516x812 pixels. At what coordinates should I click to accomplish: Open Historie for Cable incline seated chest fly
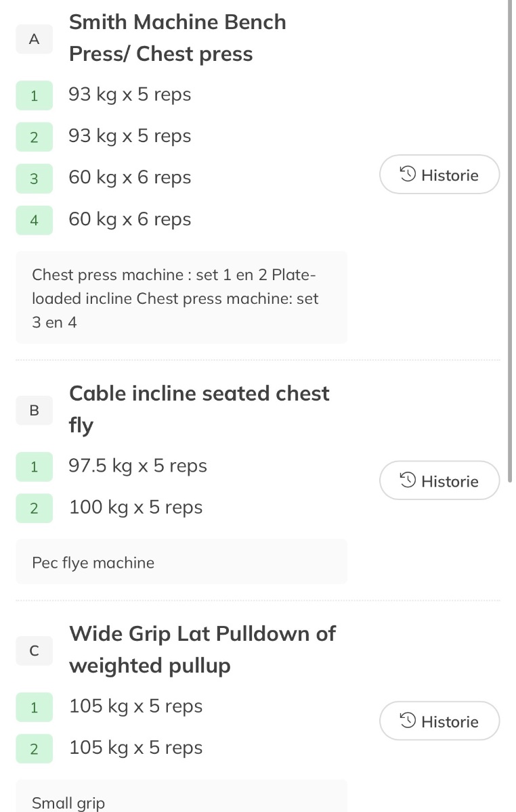439,481
